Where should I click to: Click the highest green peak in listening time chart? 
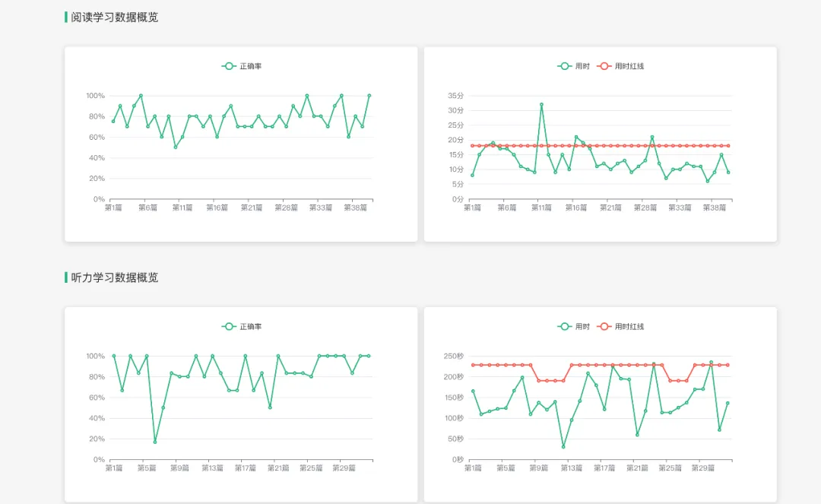711,362
